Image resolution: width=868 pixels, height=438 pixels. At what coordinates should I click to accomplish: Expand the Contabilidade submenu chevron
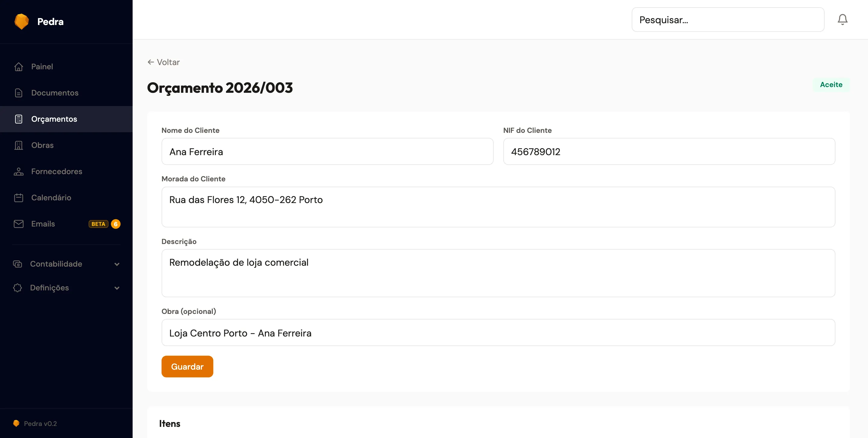click(117, 264)
